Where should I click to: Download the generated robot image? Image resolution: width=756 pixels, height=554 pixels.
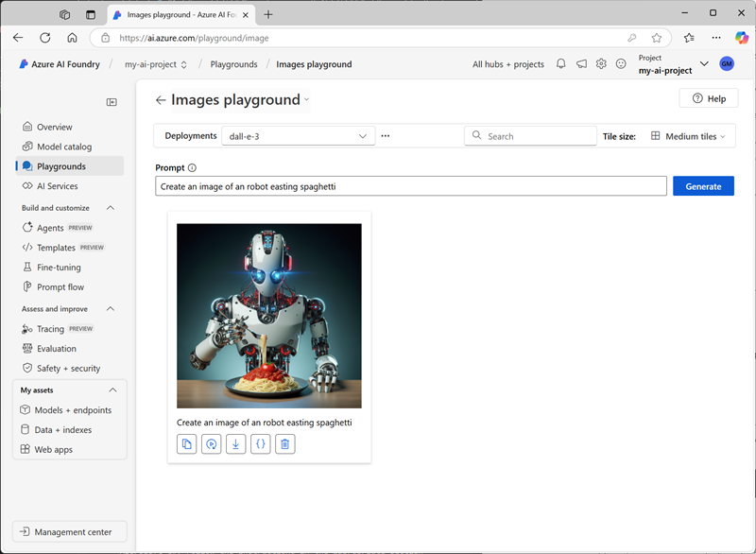pyautogui.click(x=236, y=443)
